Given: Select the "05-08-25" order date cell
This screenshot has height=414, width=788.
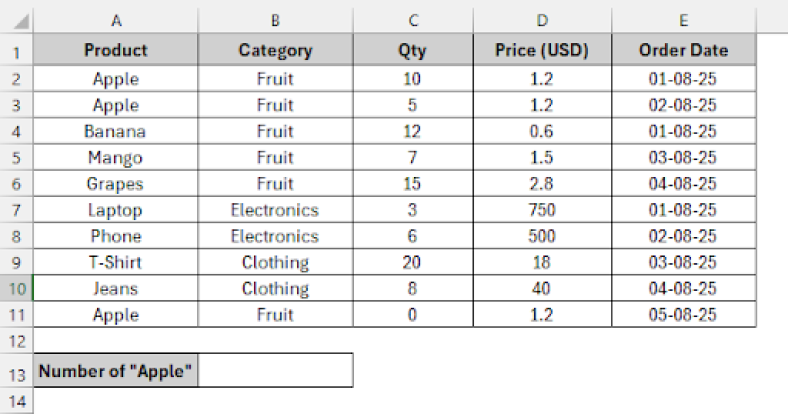Looking at the screenshot, I should point(683,315).
